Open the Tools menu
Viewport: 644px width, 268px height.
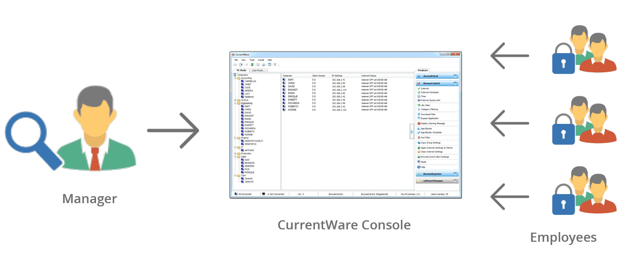click(252, 60)
